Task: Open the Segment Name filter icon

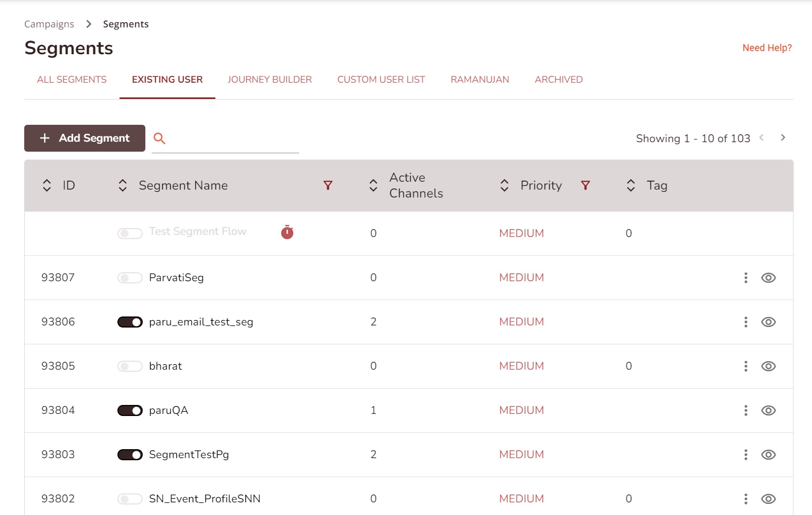Action: coord(328,185)
